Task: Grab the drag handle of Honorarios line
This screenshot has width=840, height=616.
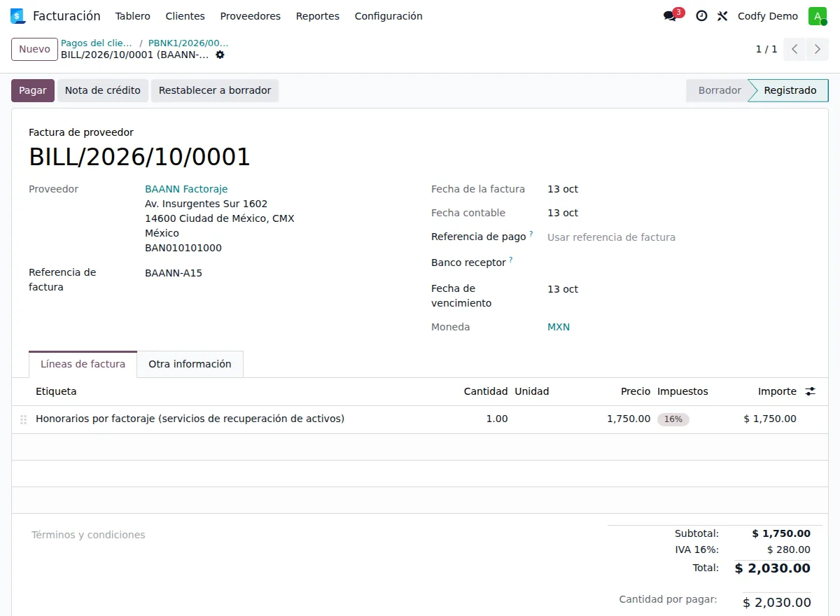Action: pyautogui.click(x=24, y=419)
